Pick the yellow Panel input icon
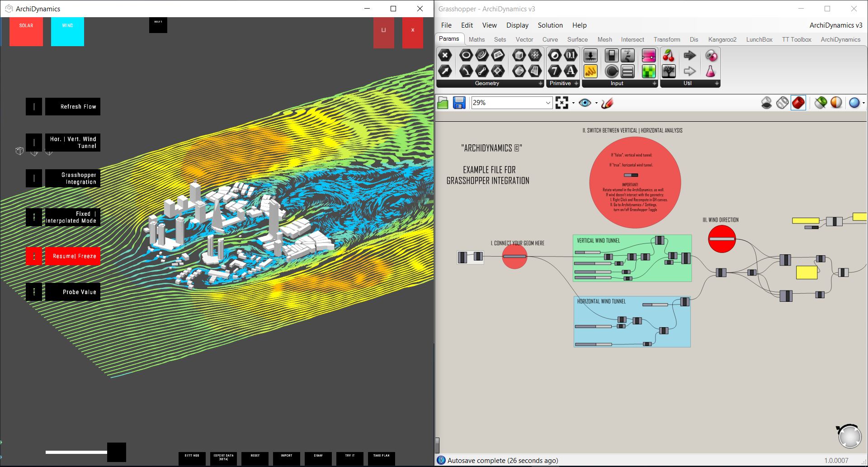 [x=590, y=71]
